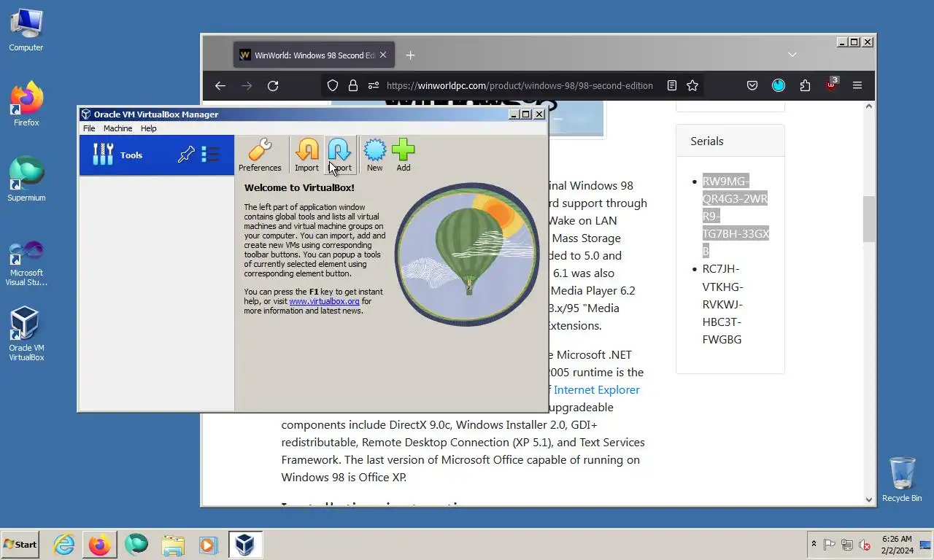Open the Help menu in VirtualBox
The width and height of the screenshot is (934, 560).
click(x=148, y=128)
